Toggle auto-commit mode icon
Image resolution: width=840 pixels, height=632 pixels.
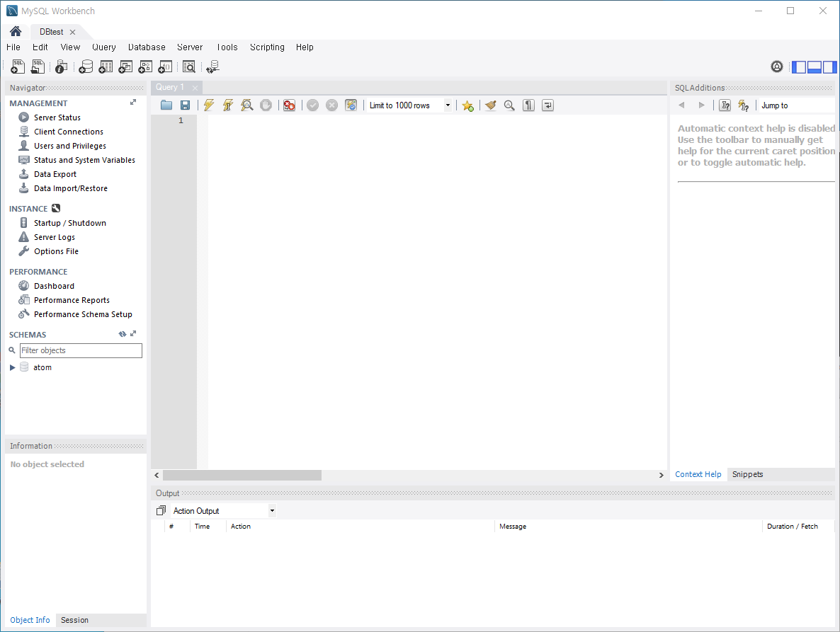click(x=351, y=105)
